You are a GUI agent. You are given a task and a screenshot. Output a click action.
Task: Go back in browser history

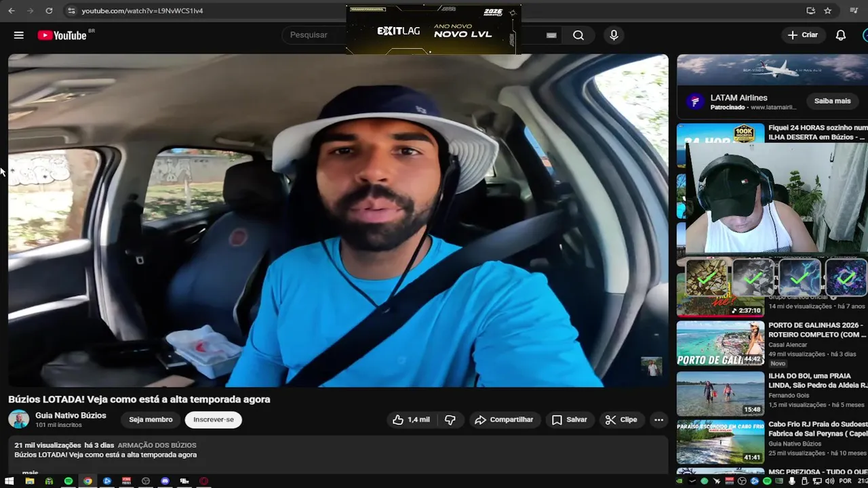pyautogui.click(x=12, y=11)
